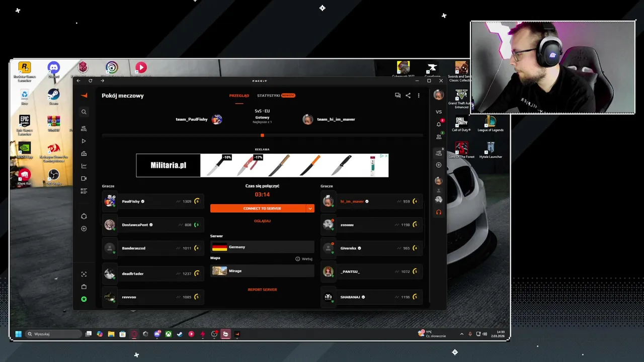Open the stats line-chart icon in sidebar
Viewport: 644px width, 362px height.
(x=84, y=166)
